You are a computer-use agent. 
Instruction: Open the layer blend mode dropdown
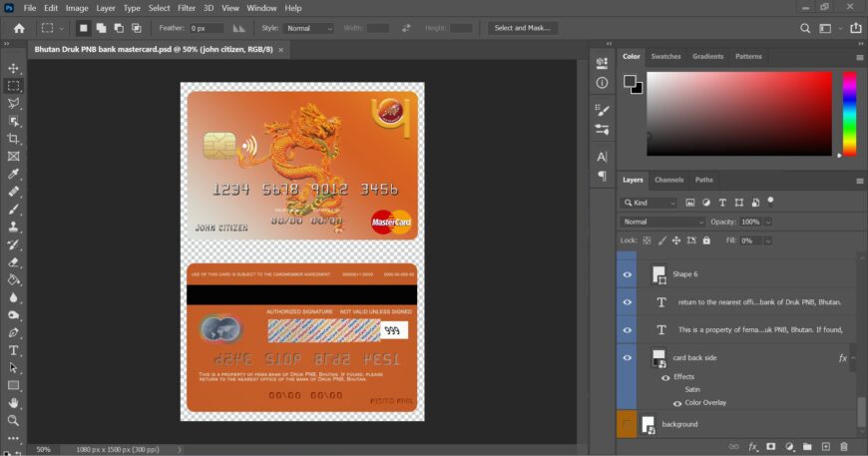[662, 222]
